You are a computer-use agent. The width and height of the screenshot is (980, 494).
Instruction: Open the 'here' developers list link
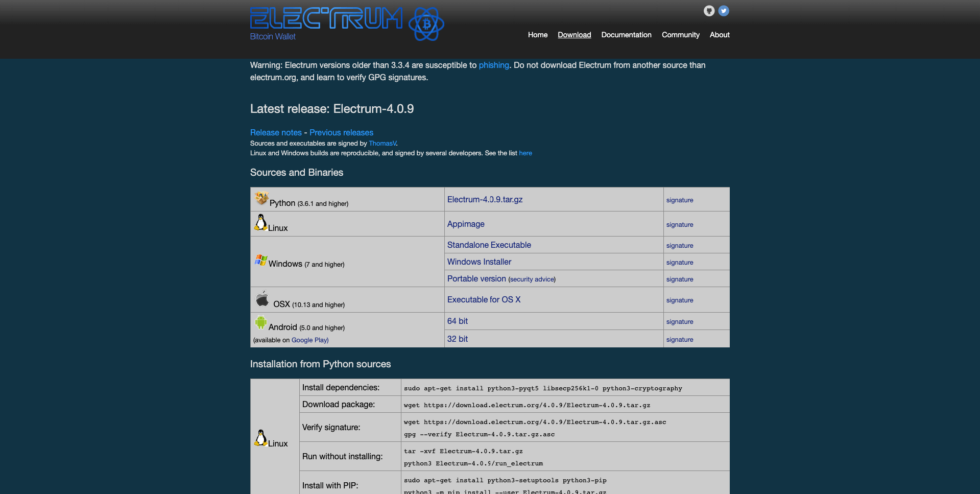[525, 153]
